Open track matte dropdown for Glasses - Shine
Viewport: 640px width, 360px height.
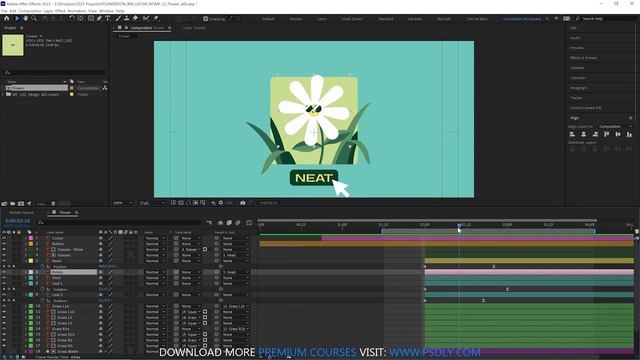[x=191, y=249]
